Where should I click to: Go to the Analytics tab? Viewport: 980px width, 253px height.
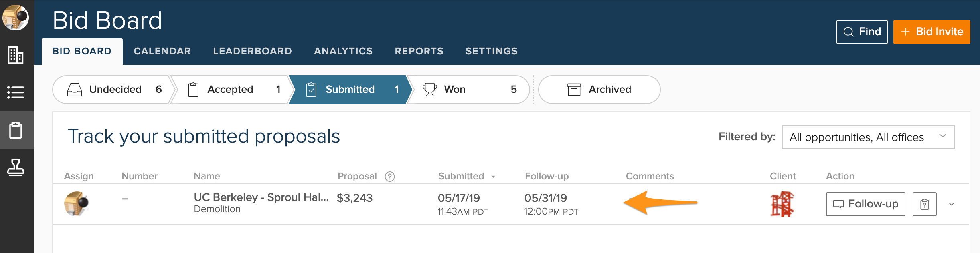(x=343, y=51)
